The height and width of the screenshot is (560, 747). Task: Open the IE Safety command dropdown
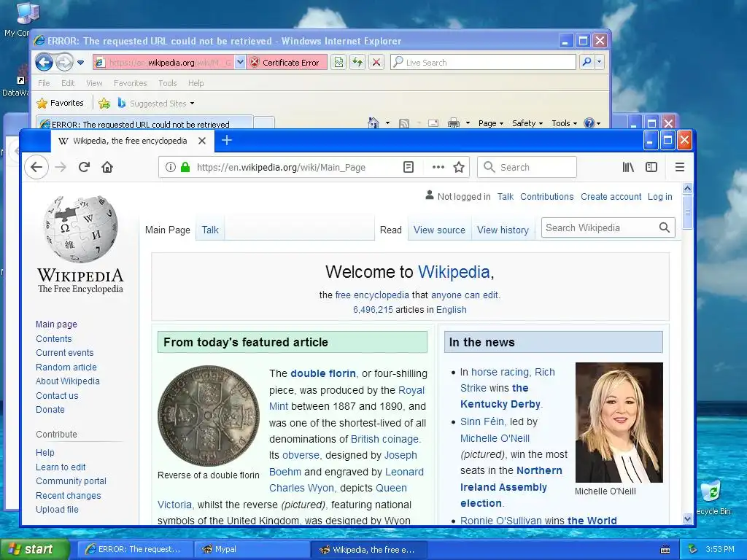pos(527,123)
